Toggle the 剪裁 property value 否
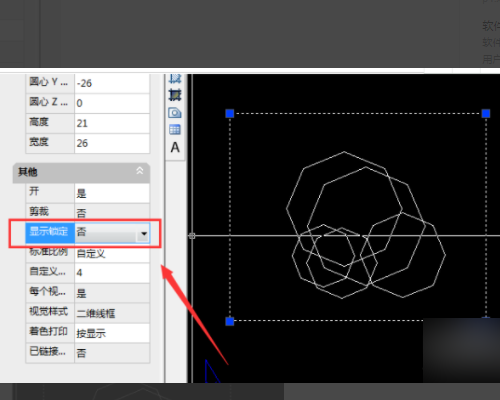This screenshot has width=500, height=400. (x=112, y=212)
